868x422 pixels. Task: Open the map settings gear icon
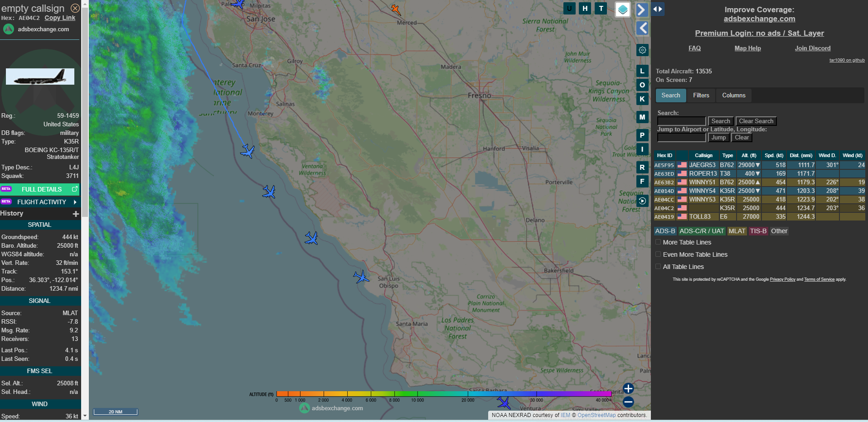642,50
